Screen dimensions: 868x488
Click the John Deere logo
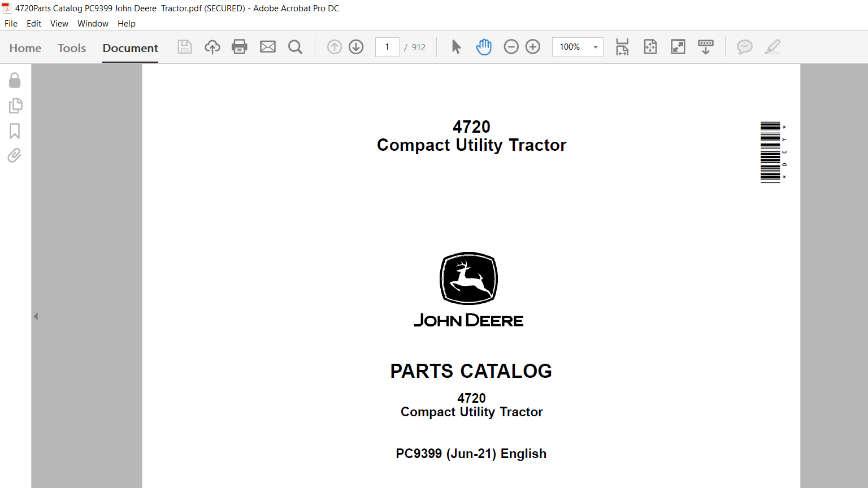[468, 290]
